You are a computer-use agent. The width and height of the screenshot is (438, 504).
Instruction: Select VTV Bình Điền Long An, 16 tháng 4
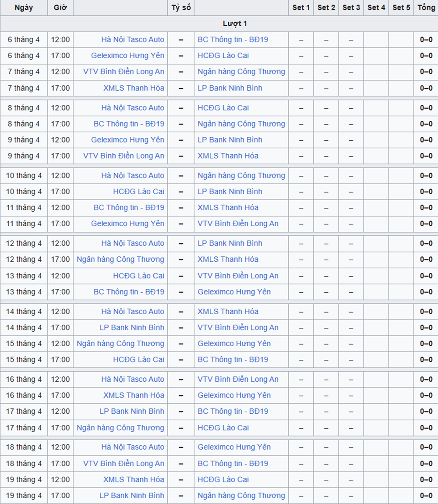(x=238, y=379)
